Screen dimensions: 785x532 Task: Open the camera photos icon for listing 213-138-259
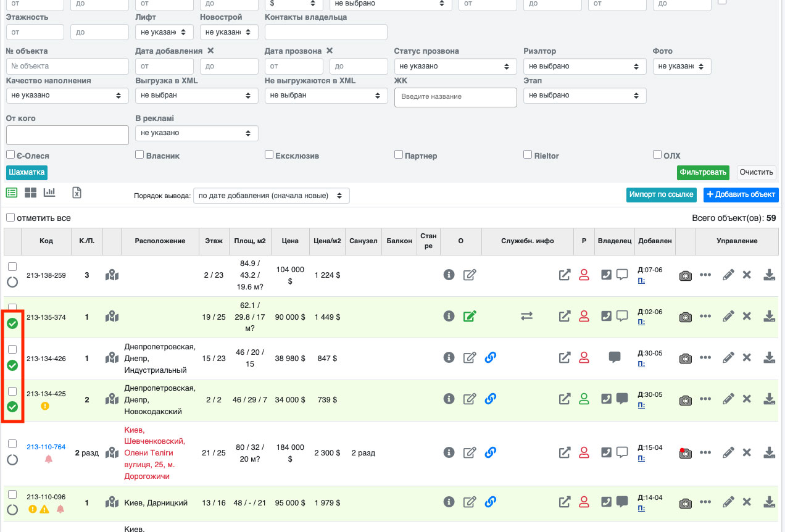(x=685, y=275)
